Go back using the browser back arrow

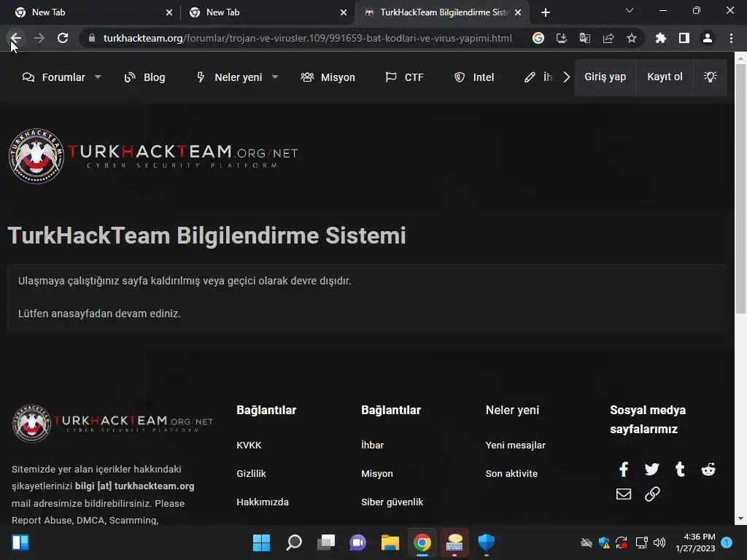(16, 38)
